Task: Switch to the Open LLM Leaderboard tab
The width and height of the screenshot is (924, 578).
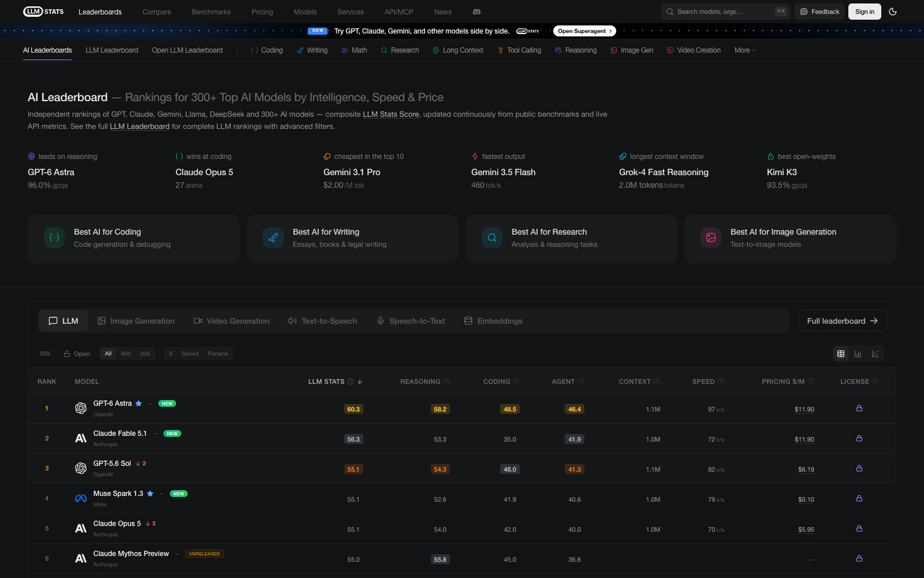Action: 187,50
